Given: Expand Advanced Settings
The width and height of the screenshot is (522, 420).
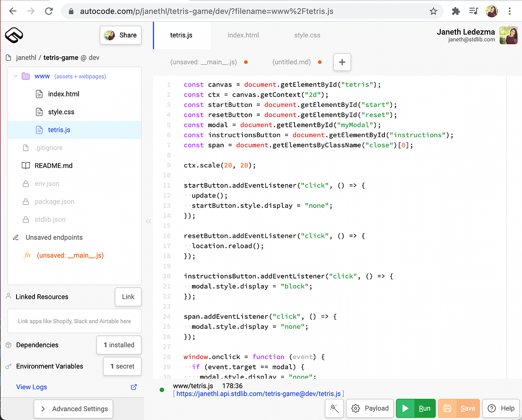Looking at the screenshot, I should click(x=73, y=409).
